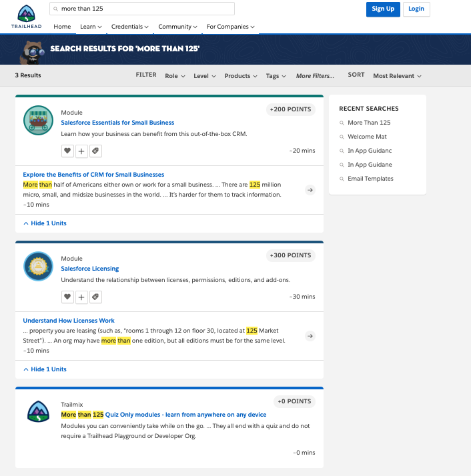Select recent search More Than 125
This screenshot has height=476, width=471.
[369, 123]
